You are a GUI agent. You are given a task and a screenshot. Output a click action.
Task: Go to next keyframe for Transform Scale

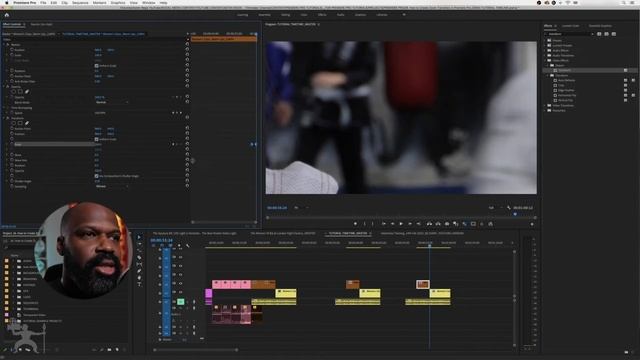181,144
